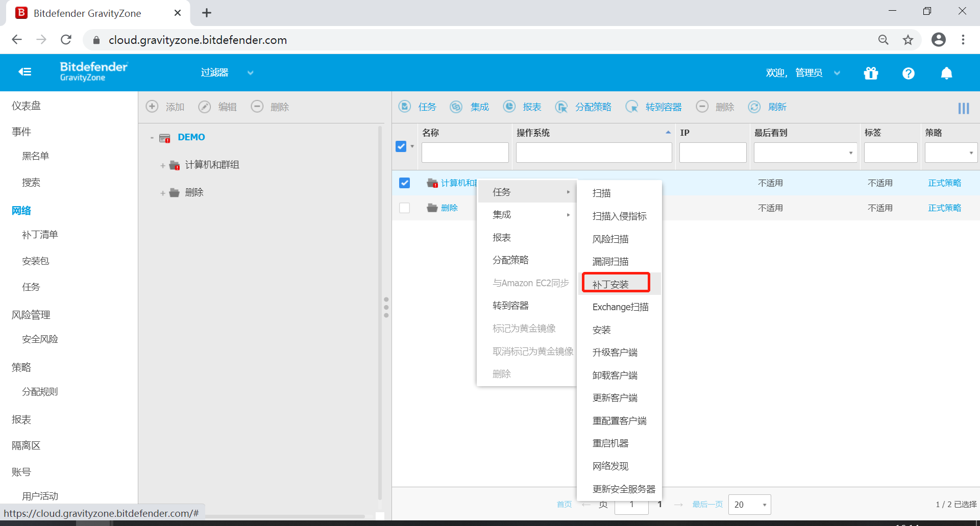Screen dimensions: 980x526
Task: Click the panel splitter handle dots
Action: (386, 307)
